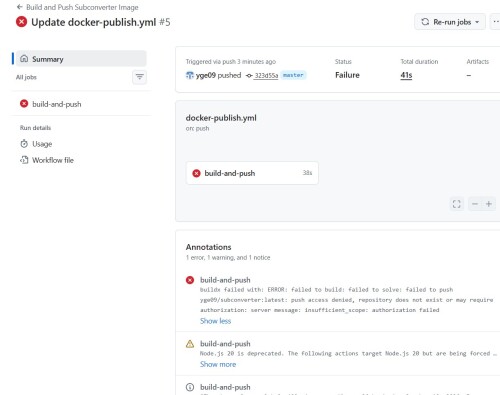Click the Node.js 20 deprecated message text

click(348, 353)
